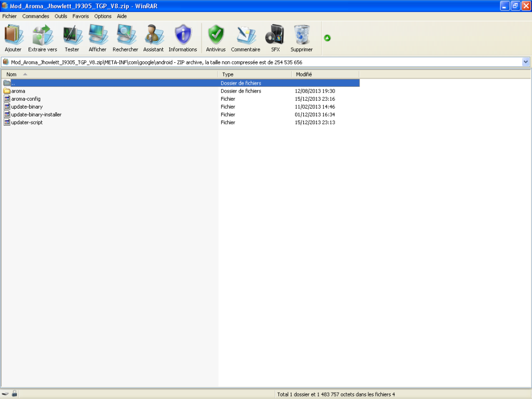The height and width of the screenshot is (399, 532).
Task: Click date 11/02/2013 14:46
Action: (315, 107)
